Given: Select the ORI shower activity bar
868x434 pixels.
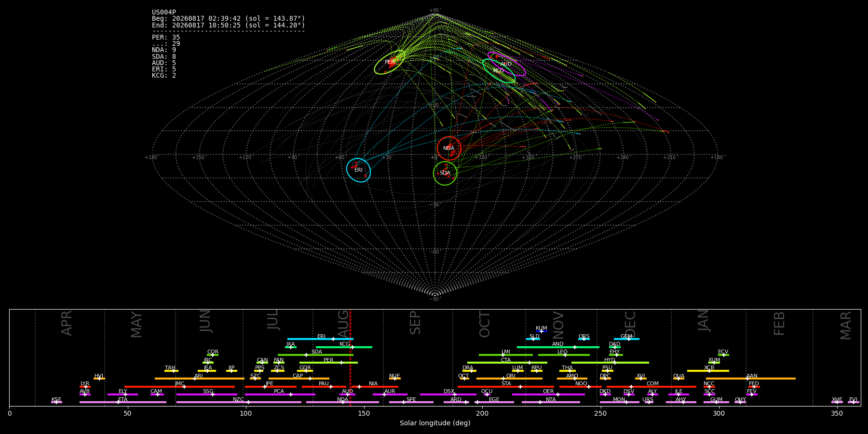Looking at the screenshot, I should tap(509, 379).
